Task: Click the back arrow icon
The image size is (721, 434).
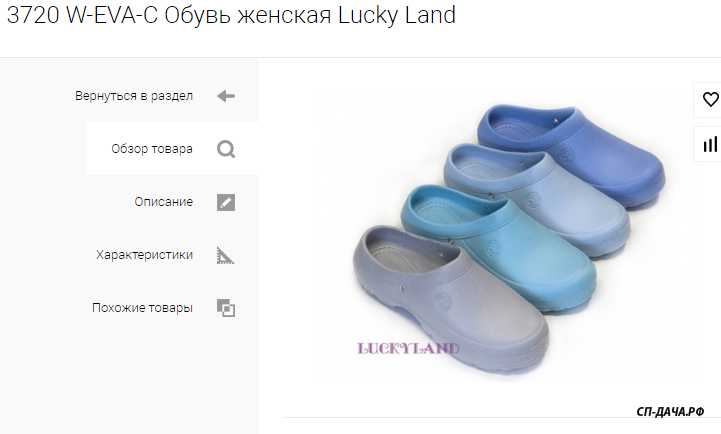Action: [x=226, y=96]
